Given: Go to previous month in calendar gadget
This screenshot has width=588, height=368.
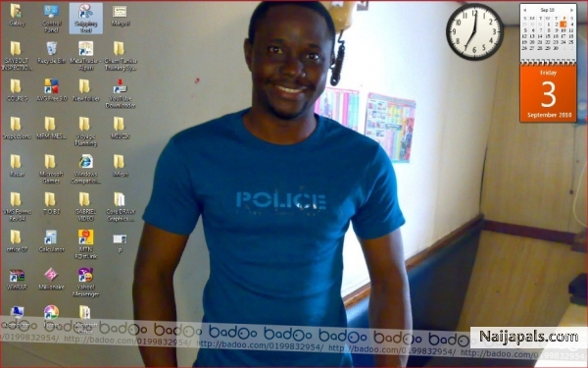Looking at the screenshot, I should 524,10.
